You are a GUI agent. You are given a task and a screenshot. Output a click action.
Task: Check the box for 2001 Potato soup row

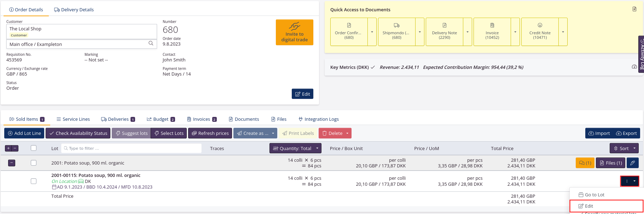coord(34,163)
